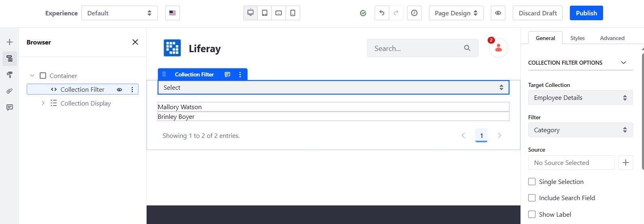Close the Browser panel
The width and height of the screenshot is (644, 224).
coord(135,42)
